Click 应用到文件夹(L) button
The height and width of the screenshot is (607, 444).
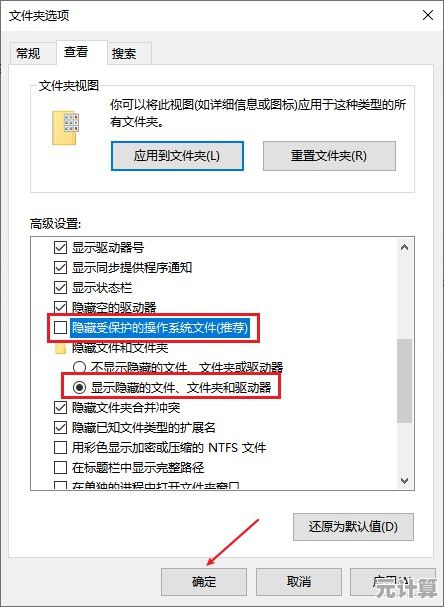177,156
